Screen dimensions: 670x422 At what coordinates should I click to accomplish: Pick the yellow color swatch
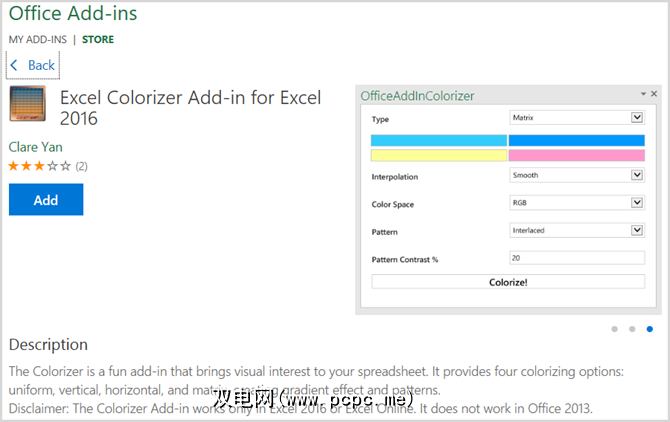click(x=439, y=155)
